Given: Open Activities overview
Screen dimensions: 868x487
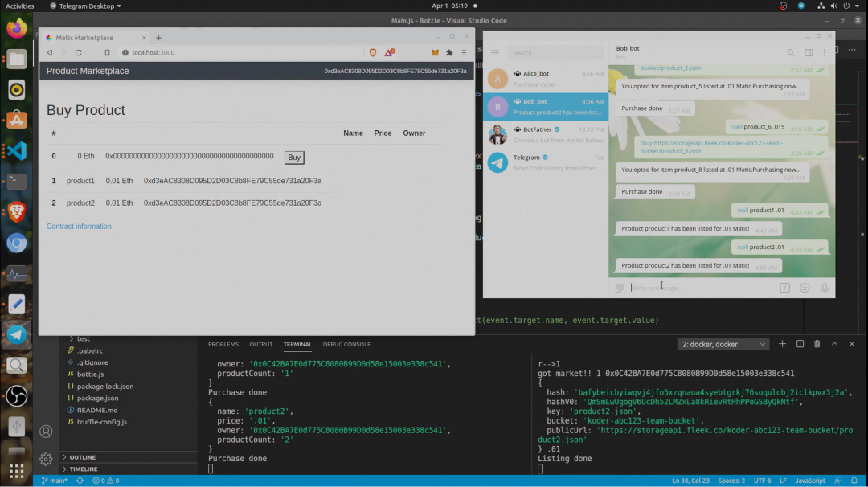Looking at the screenshot, I should coord(19,6).
